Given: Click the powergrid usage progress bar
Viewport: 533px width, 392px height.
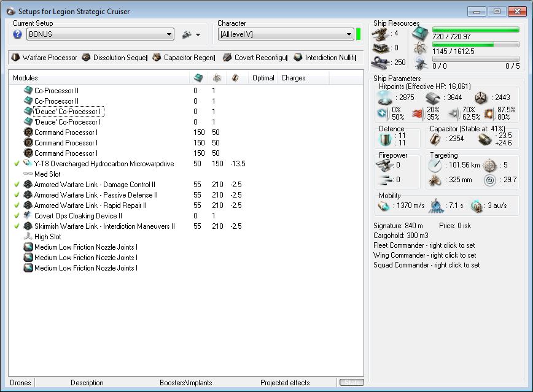Looking at the screenshot, I should [476, 45].
